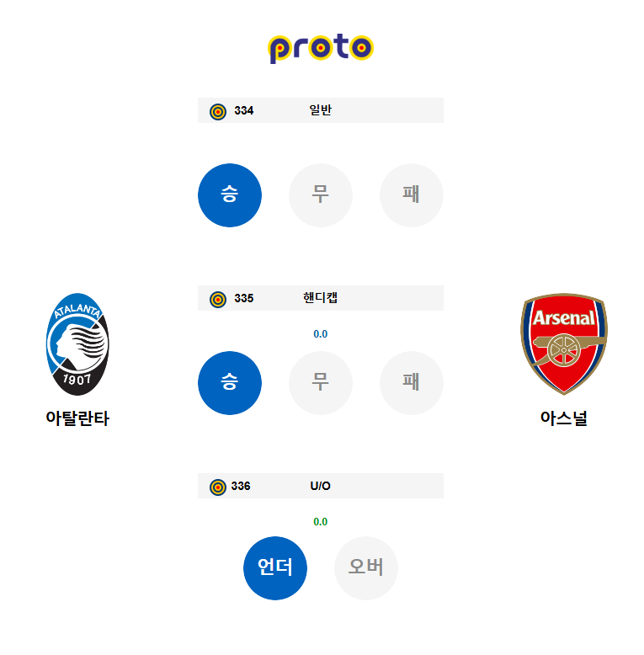Select 무 under the 핸디캡 section
This screenshot has height=655, width=644.
[321, 382]
